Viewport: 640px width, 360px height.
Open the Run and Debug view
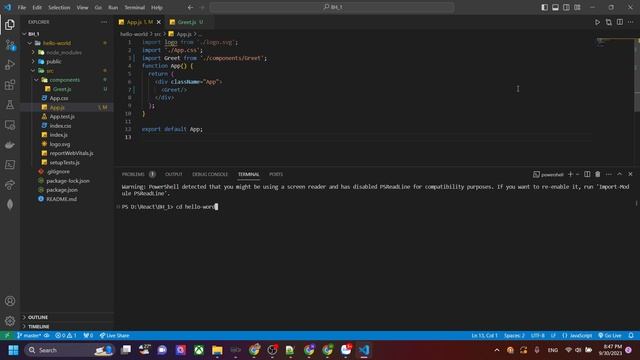pyautogui.click(x=10, y=65)
